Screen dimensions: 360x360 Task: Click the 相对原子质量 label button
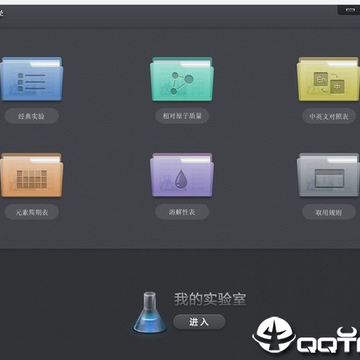(x=182, y=116)
